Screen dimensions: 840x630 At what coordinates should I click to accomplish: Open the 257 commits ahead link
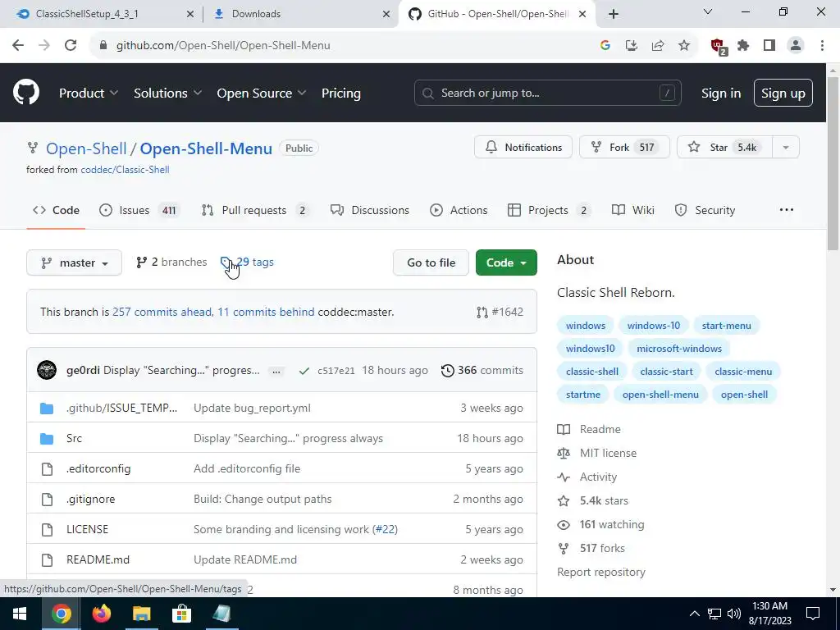162,312
